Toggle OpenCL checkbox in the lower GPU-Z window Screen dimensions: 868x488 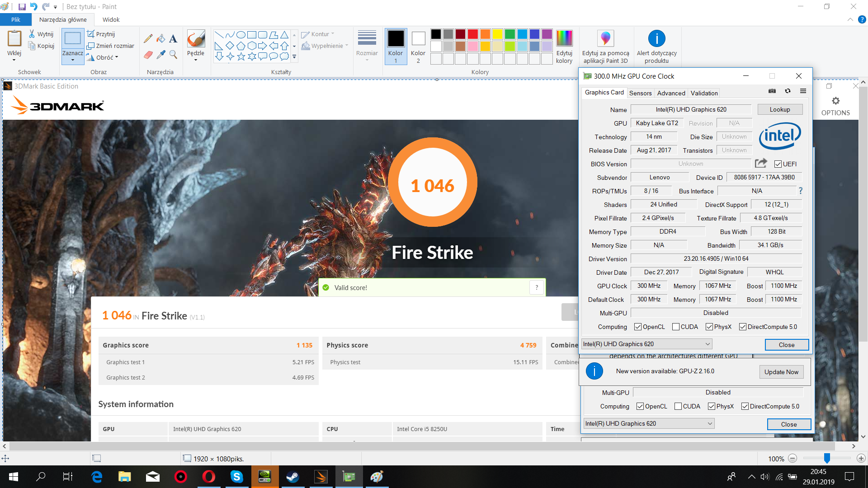tap(640, 406)
